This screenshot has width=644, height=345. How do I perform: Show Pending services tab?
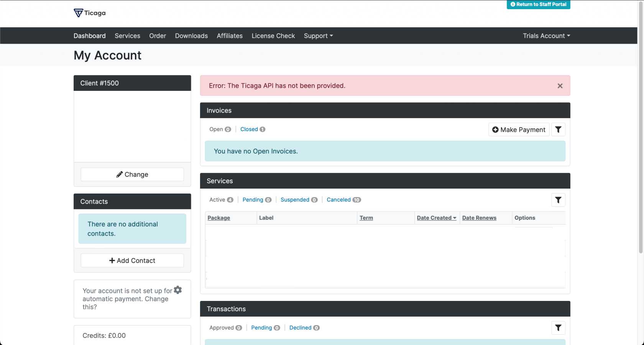257,200
